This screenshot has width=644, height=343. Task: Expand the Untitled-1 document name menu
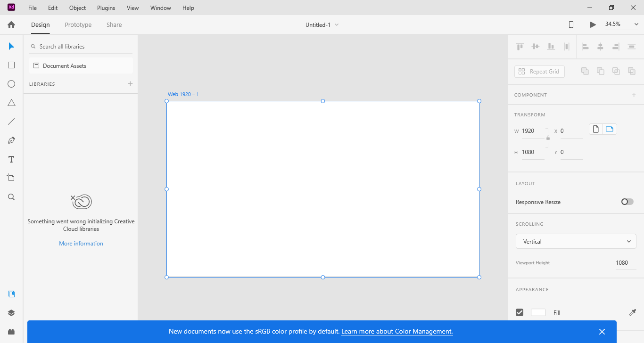(337, 24)
